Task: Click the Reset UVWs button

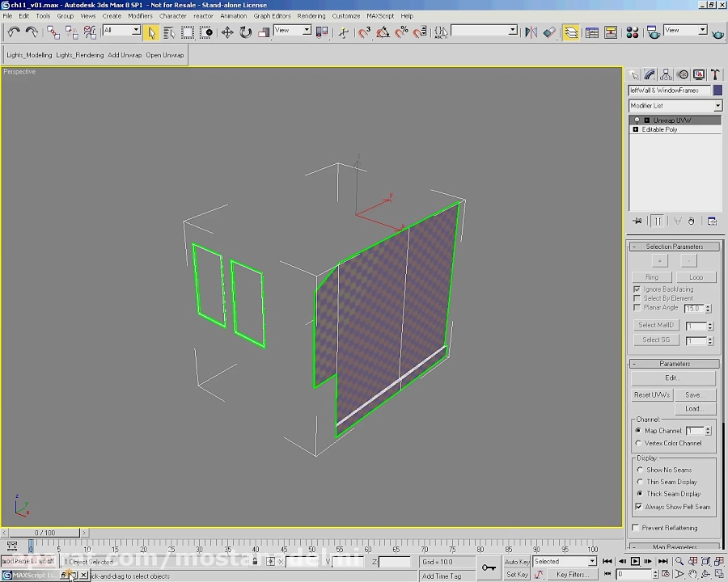Action: 652,394
